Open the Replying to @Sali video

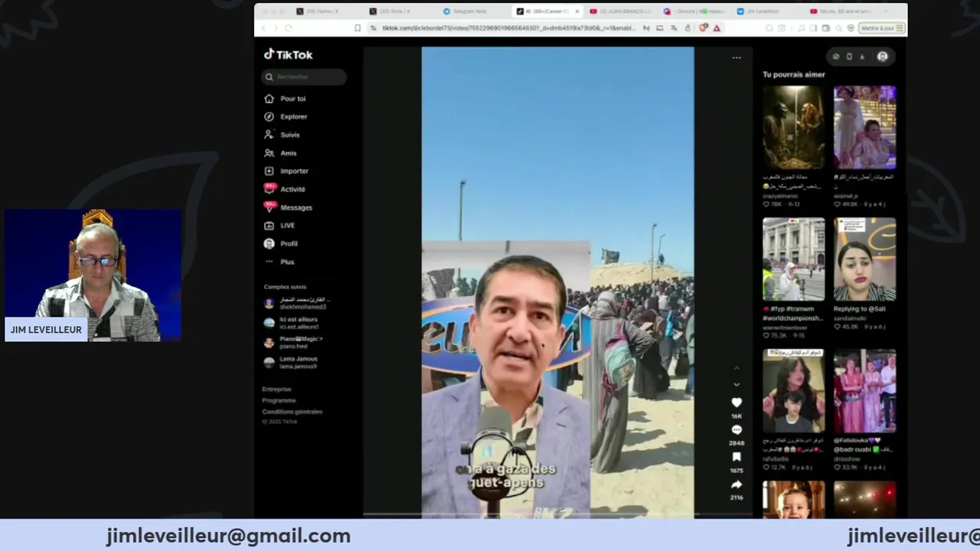(864, 259)
